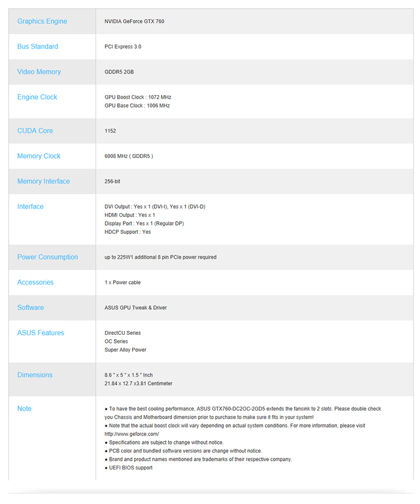The height and width of the screenshot is (504, 420).
Task: Click the Accessories label
Action: [35, 282]
